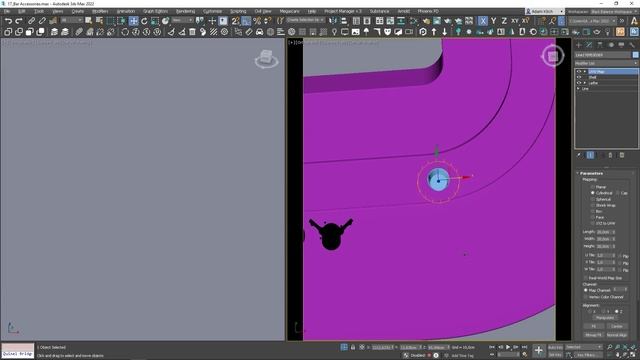Open the Rendering menu

click(x=185, y=11)
